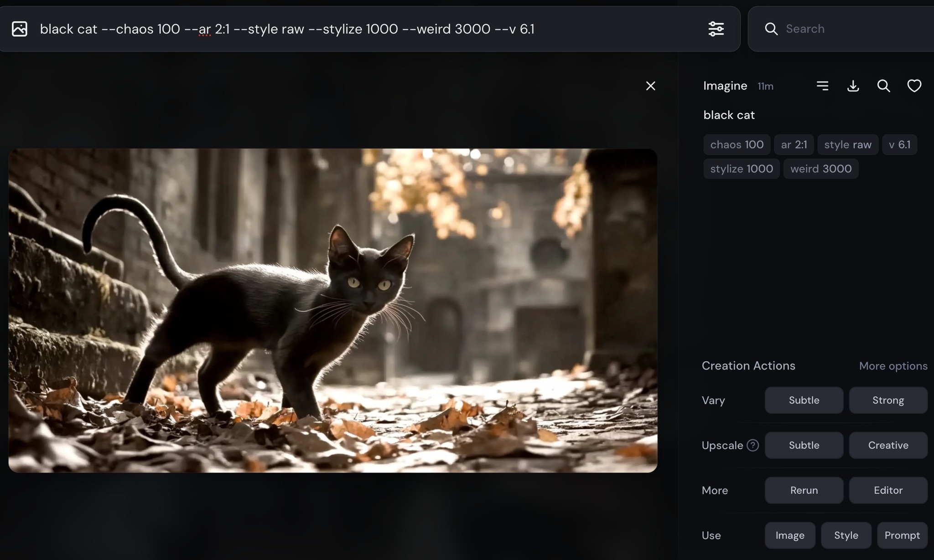Image resolution: width=934 pixels, height=560 pixels.
Task: Select the style raw parameter tag
Action: (x=848, y=144)
